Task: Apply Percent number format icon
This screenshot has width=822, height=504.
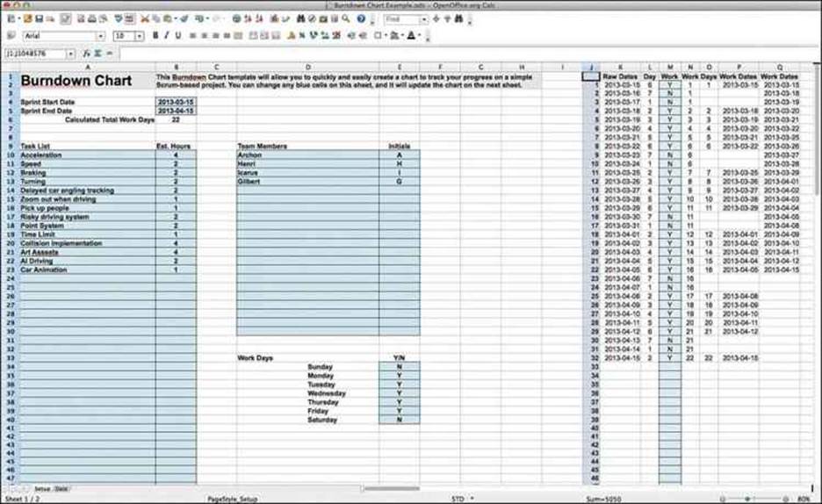Action: (x=302, y=36)
